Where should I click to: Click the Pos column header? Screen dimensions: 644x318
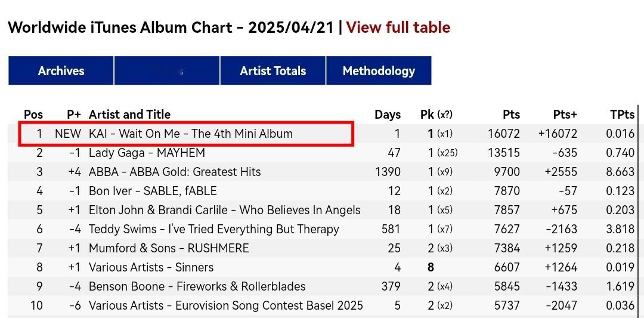33,114
